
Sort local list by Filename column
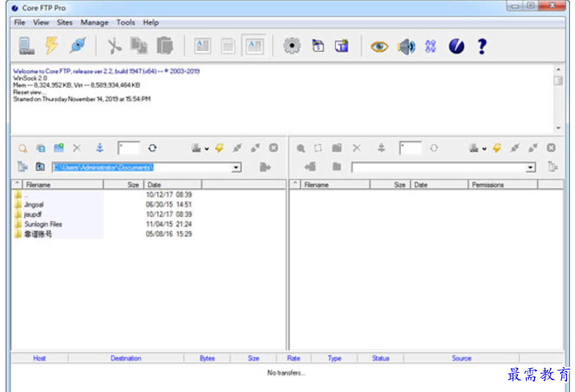click(x=63, y=185)
